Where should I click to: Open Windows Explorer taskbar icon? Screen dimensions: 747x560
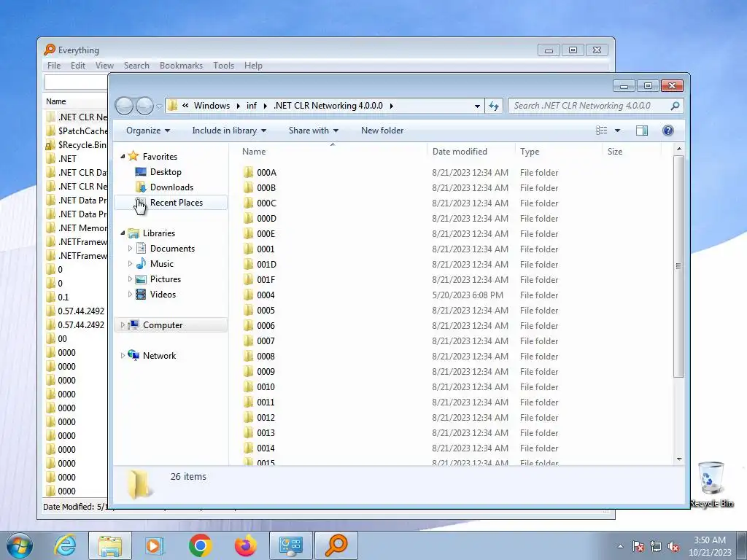[x=110, y=545]
